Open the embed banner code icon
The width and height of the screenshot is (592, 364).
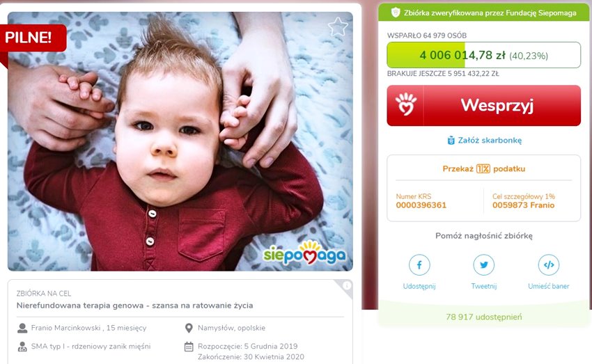click(549, 264)
